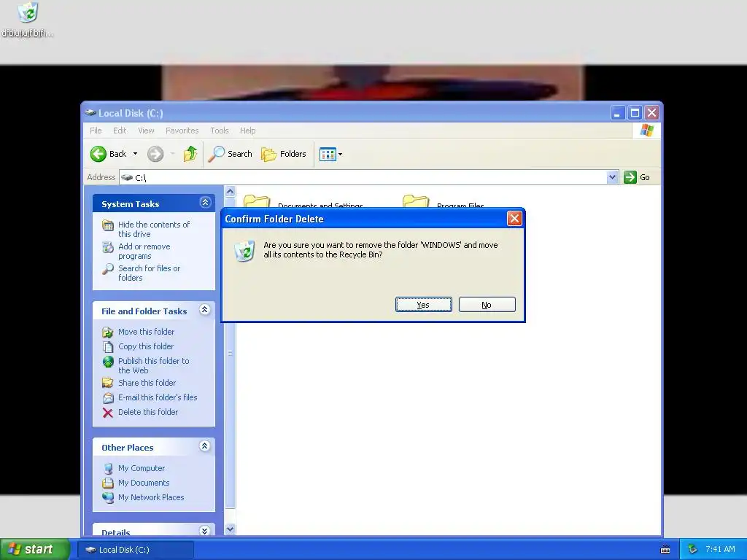Collapse the System Tasks panel
Screen dimensions: 747x560
pos(205,203)
